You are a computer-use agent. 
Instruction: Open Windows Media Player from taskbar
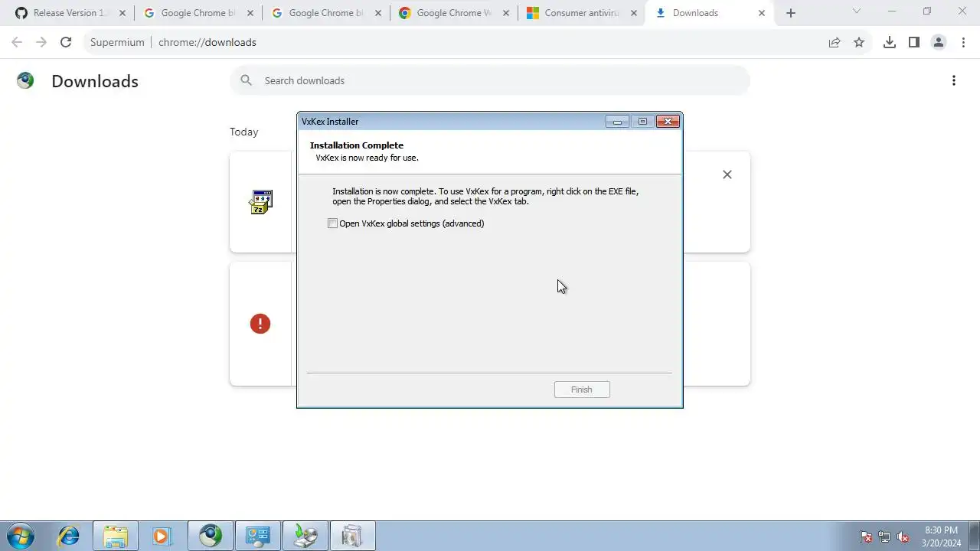pos(162,536)
